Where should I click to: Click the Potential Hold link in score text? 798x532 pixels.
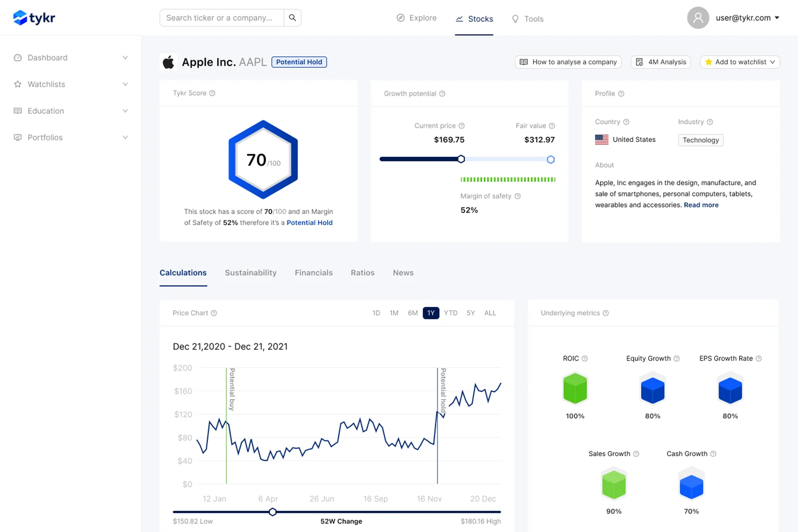[x=310, y=222]
